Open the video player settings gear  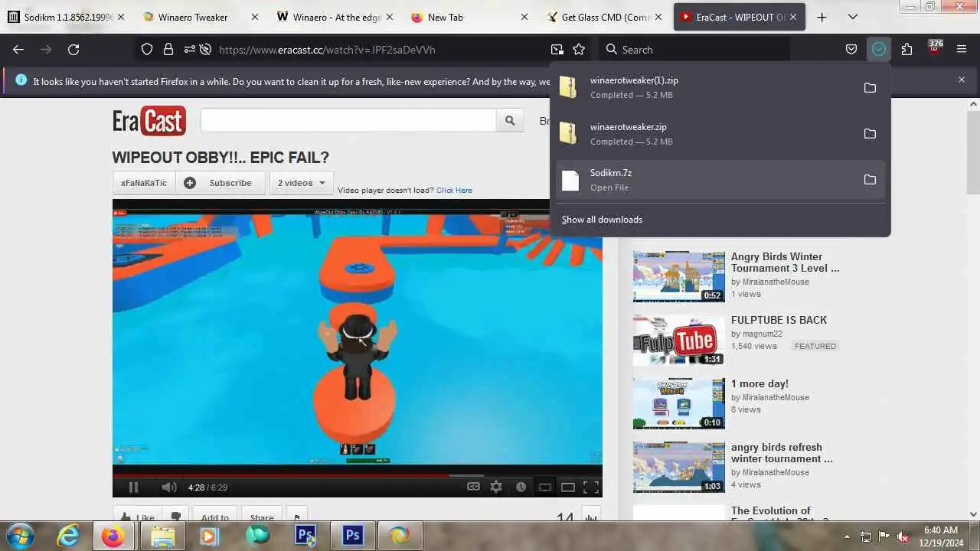(x=496, y=487)
